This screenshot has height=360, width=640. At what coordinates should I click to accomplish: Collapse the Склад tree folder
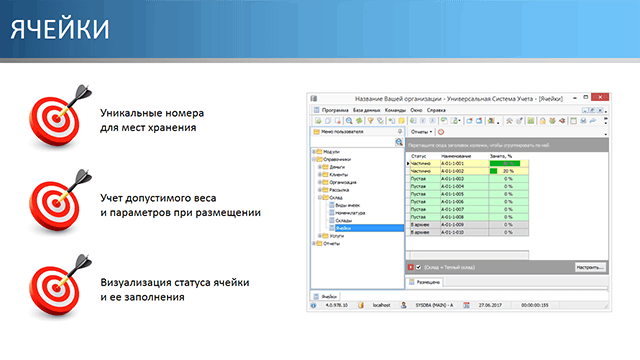pos(320,198)
